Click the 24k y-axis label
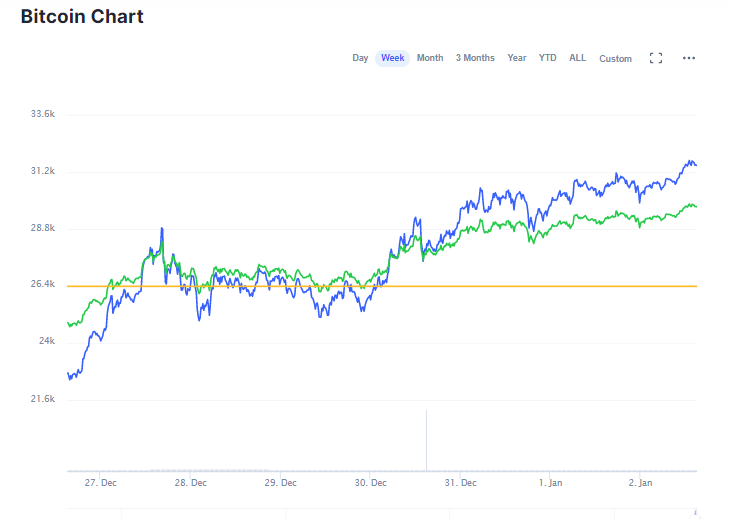This screenshot has height=519, width=729. (x=46, y=341)
